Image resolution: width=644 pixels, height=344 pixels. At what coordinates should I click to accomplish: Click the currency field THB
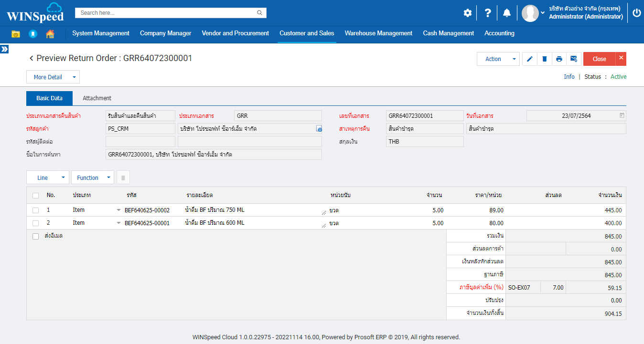425,142
